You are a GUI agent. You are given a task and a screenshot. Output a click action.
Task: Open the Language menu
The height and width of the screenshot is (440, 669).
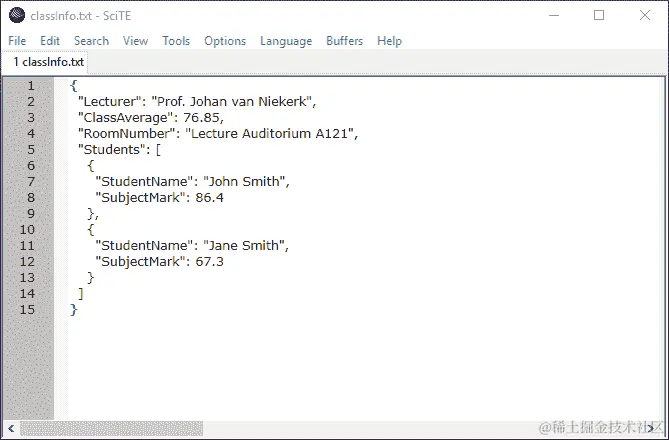[286, 41]
